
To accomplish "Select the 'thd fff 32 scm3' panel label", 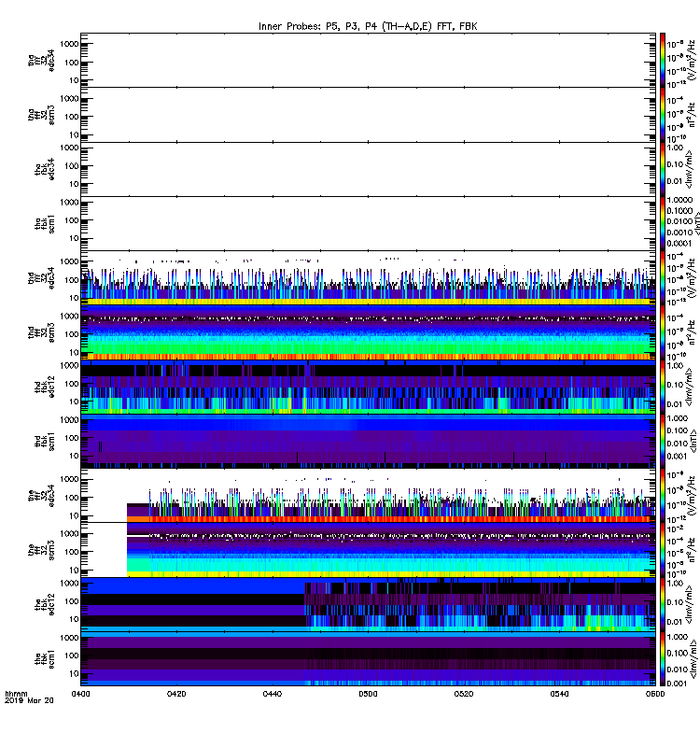I will (x=41, y=332).
